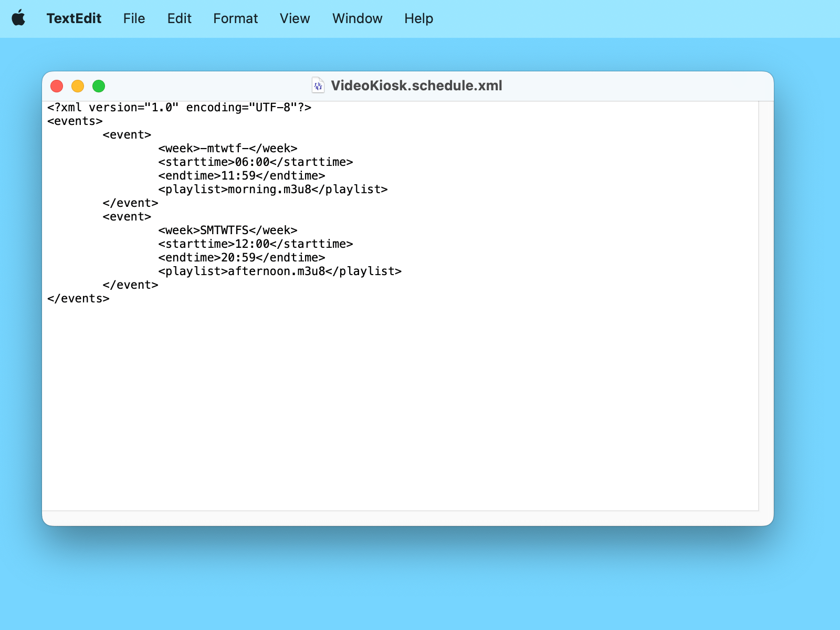
Task: Click the VideoKiosk.schedule.xml title text
Action: [417, 85]
